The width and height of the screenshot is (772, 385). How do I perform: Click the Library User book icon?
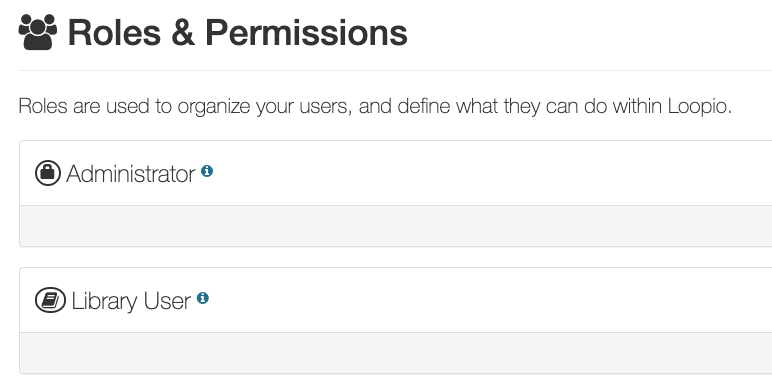[x=50, y=300]
